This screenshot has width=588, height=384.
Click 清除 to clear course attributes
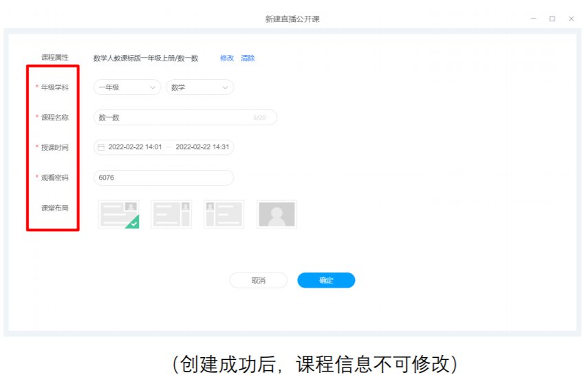point(248,58)
